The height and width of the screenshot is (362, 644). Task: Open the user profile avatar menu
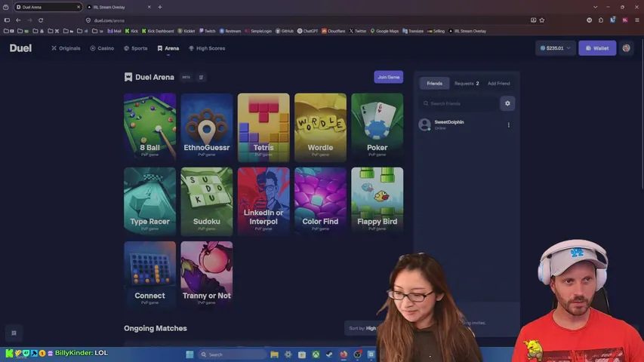click(626, 48)
